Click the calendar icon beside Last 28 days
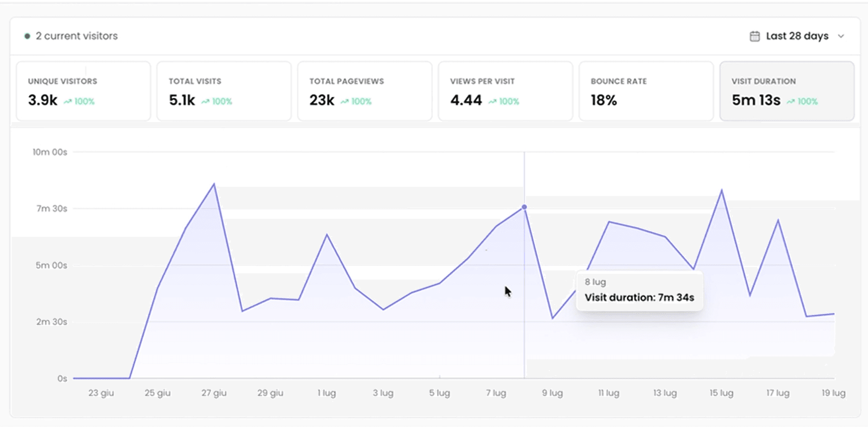868x427 pixels. 755,36
